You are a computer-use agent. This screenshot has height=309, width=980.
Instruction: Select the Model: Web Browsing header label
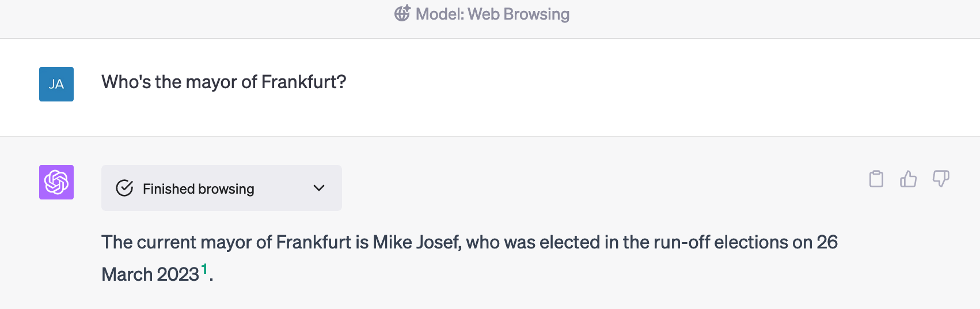tap(492, 14)
